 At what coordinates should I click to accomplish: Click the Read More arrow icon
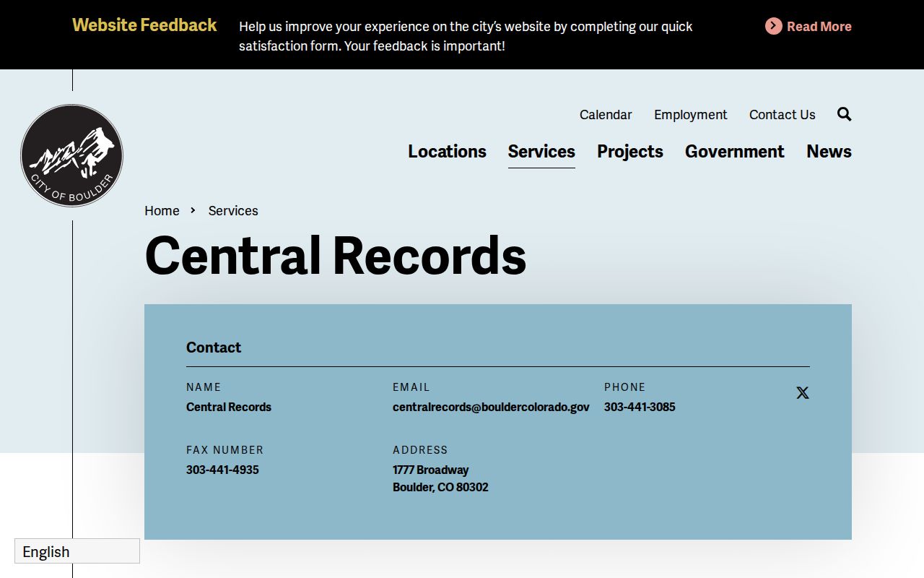pyautogui.click(x=773, y=26)
